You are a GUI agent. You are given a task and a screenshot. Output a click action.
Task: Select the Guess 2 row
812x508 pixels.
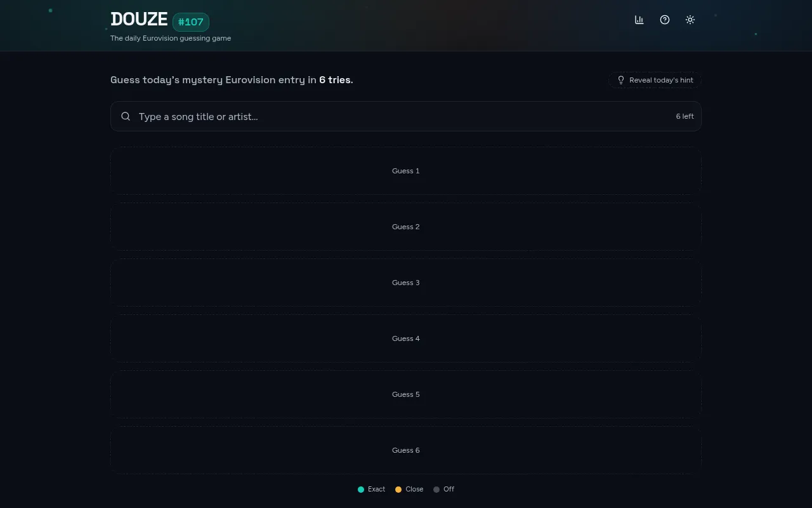point(406,227)
